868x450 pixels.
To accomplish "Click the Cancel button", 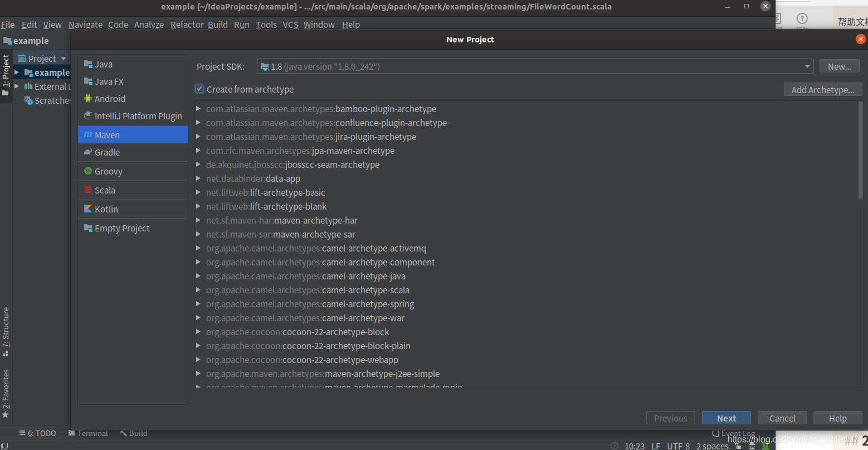I will pos(782,418).
